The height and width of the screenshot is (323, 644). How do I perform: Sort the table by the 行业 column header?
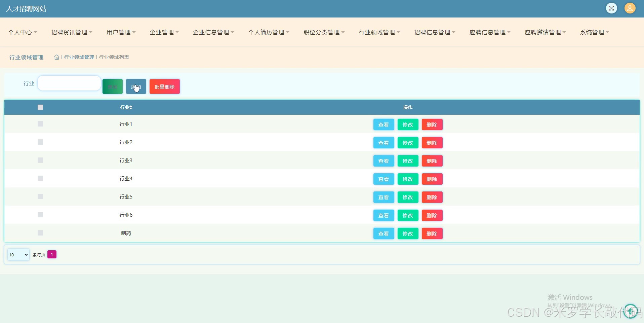[x=126, y=107]
